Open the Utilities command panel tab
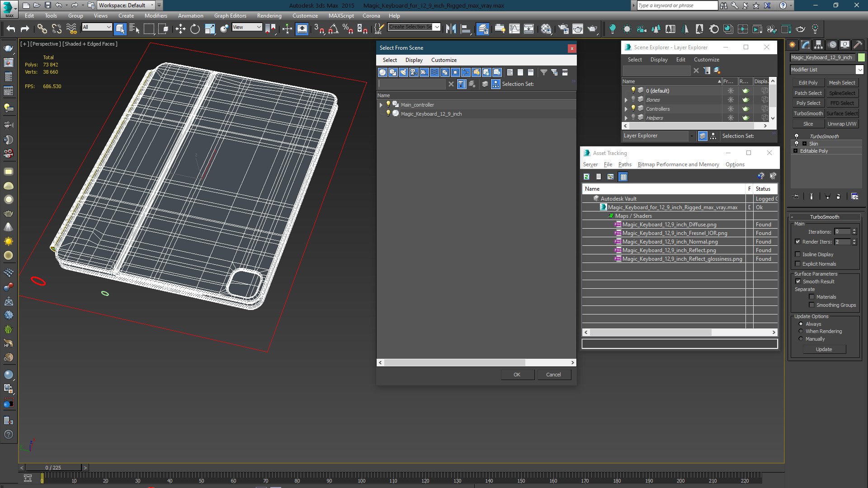Viewport: 868px width, 488px height. pyautogui.click(x=858, y=45)
